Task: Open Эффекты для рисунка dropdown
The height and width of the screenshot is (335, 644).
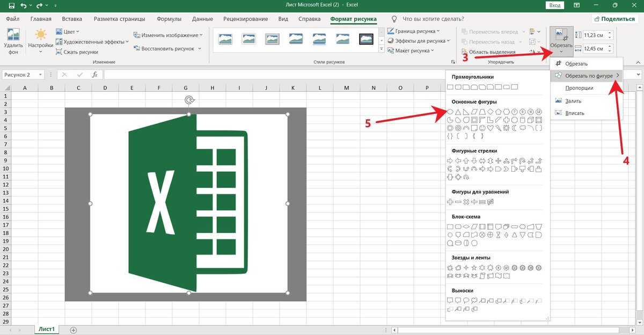Action: click(x=419, y=41)
